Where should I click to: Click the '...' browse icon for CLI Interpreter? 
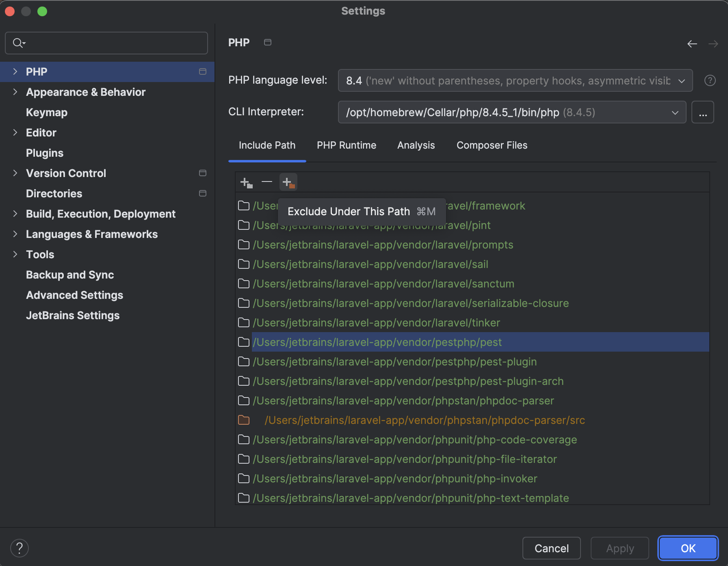(x=703, y=112)
